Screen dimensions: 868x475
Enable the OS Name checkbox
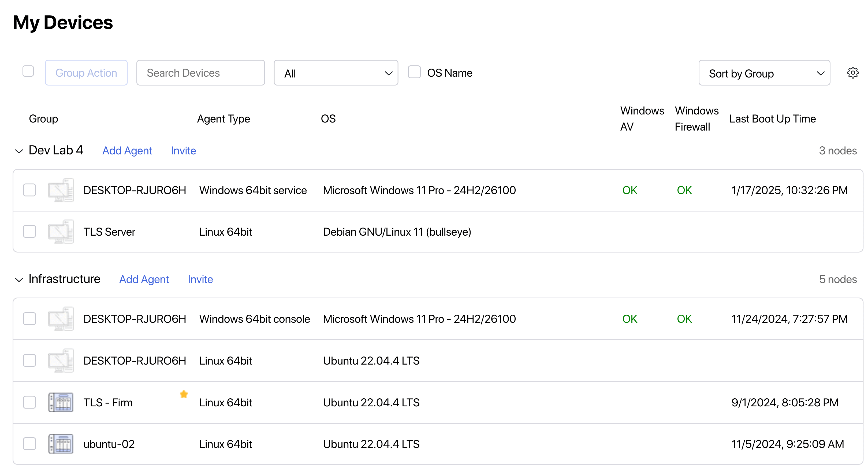[414, 72]
